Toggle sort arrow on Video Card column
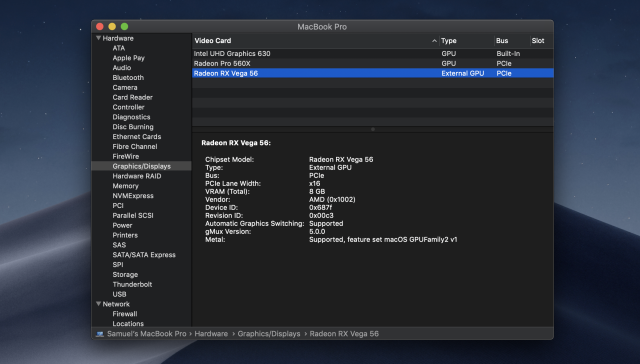Viewport: 640px width, 364px height. pyautogui.click(x=434, y=41)
